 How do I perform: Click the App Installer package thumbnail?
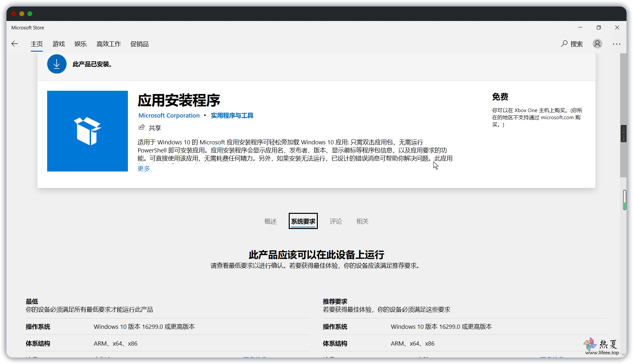point(88,131)
